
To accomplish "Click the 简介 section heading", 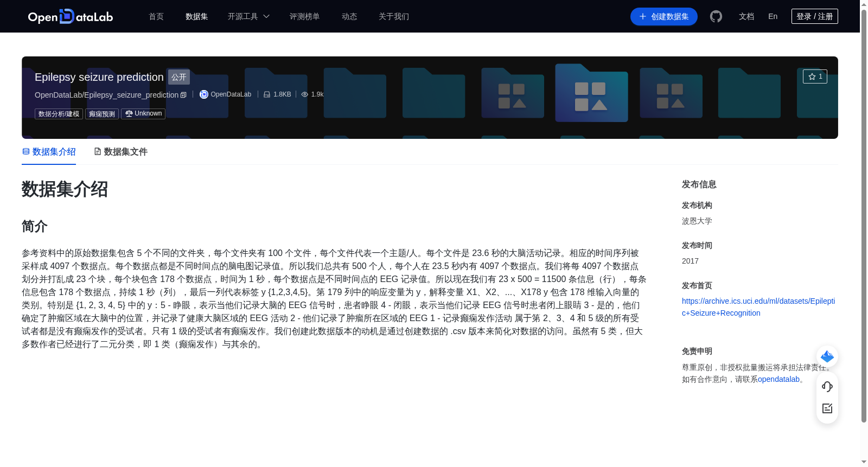I will [35, 226].
